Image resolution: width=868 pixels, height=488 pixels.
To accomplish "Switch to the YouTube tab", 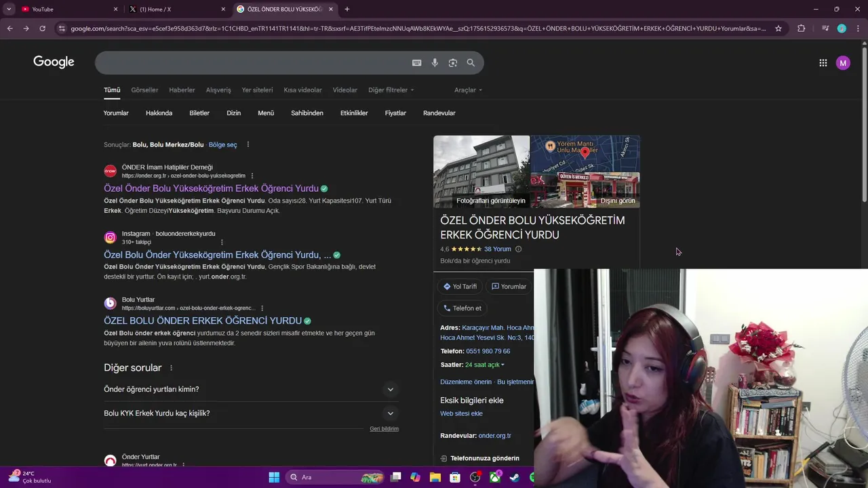I will (x=68, y=9).
